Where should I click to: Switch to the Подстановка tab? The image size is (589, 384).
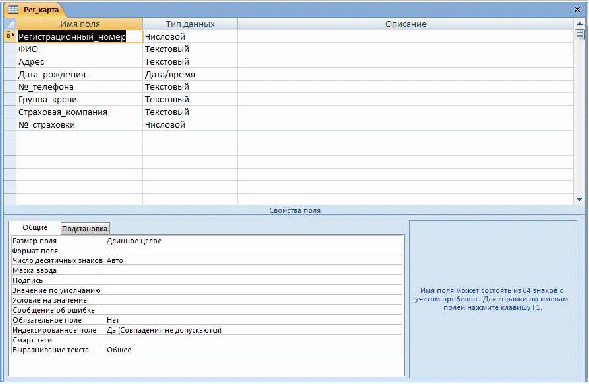point(85,228)
